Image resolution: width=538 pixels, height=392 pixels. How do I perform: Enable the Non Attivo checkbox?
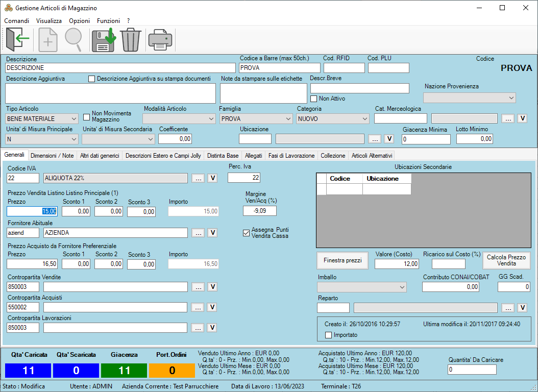[314, 99]
